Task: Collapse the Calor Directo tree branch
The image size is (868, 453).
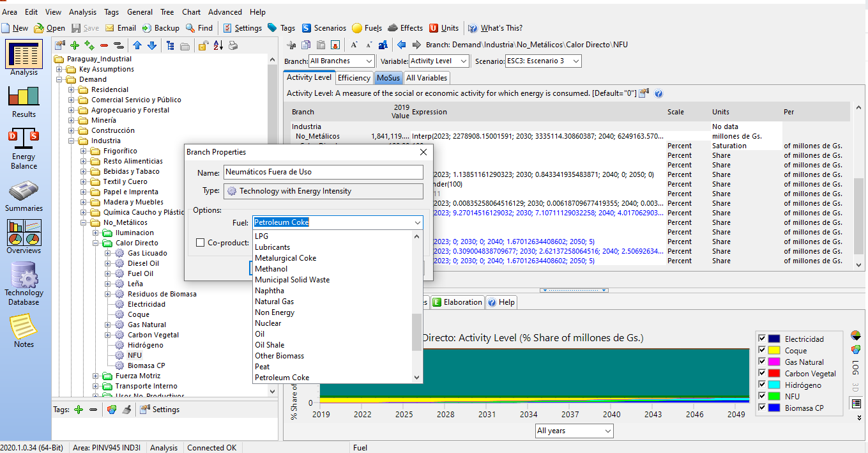Action: pyautogui.click(x=96, y=243)
